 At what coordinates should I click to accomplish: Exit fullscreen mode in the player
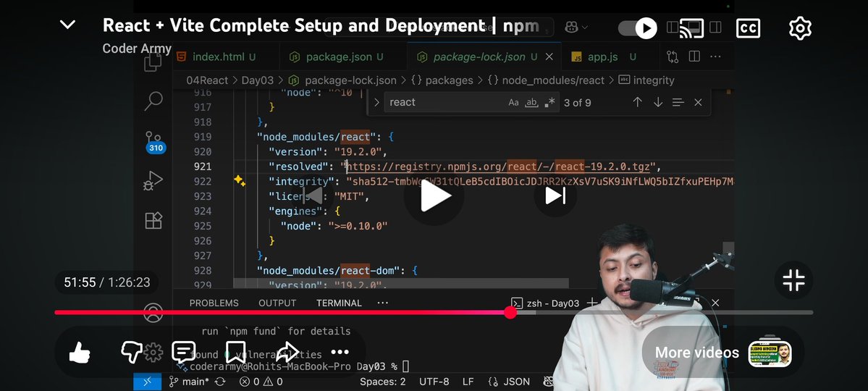[x=793, y=280]
